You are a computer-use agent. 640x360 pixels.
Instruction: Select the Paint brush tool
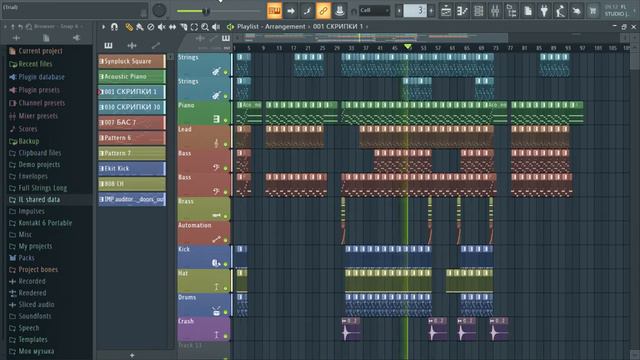(140, 27)
